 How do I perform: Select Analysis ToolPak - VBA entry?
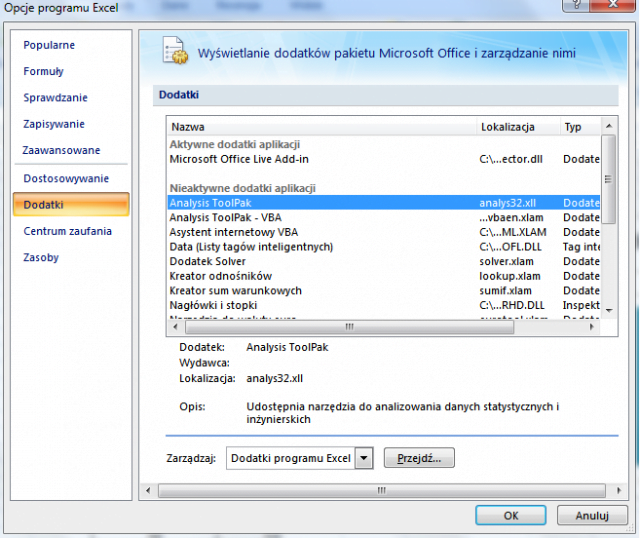(x=226, y=217)
